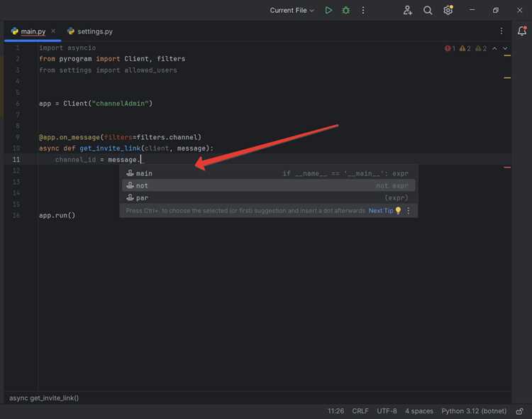Image resolution: width=532 pixels, height=419 pixels.
Task: Switch to the main.py tab
Action: coord(33,31)
